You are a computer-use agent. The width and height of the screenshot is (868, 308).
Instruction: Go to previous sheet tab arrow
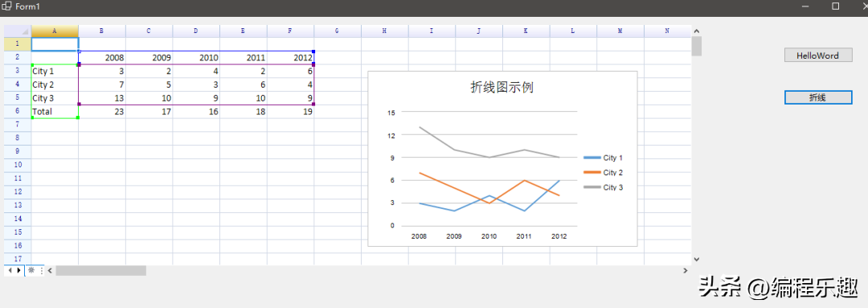coord(10,270)
